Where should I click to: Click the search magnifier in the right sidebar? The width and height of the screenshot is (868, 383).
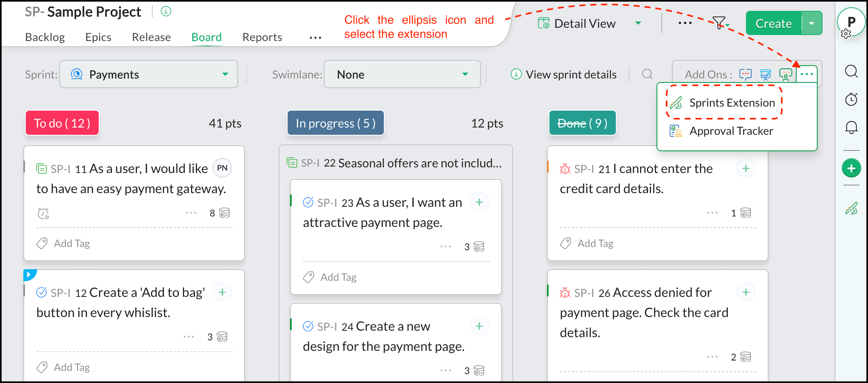pyautogui.click(x=851, y=72)
